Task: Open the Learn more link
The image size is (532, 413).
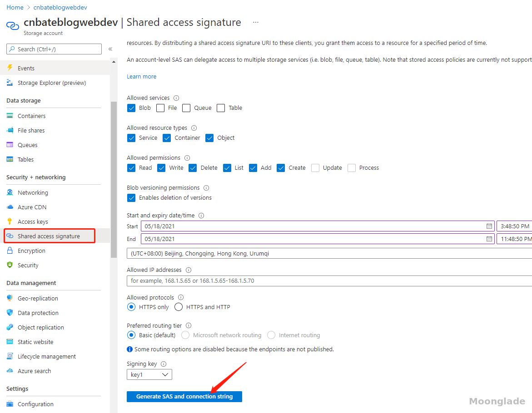Action: [141, 77]
